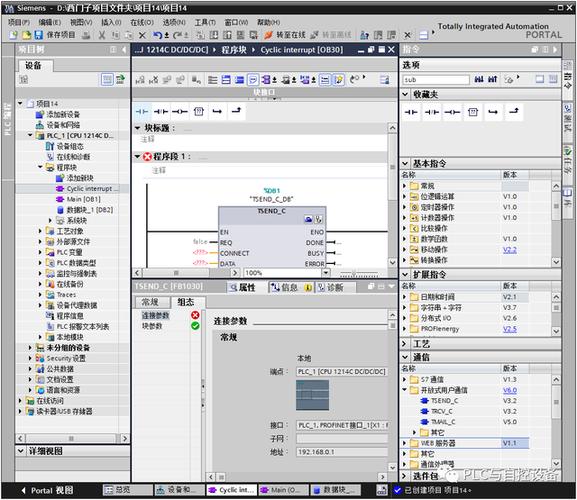
Task: Collapse the project 14 root node
Action: click(x=20, y=103)
